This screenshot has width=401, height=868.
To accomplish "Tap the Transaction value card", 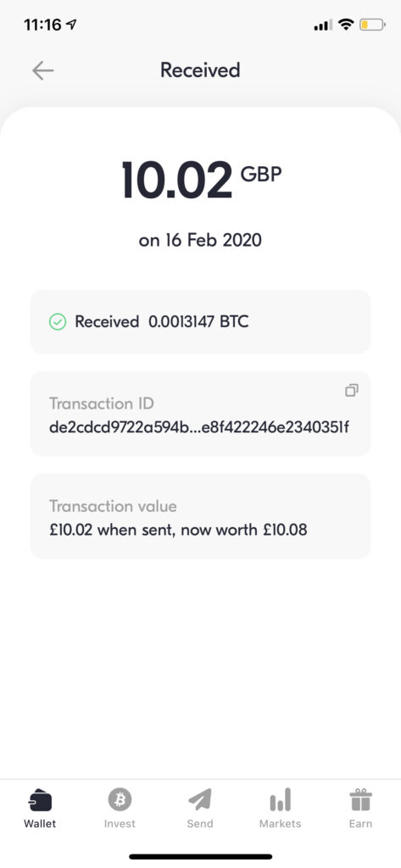I will click(x=200, y=516).
